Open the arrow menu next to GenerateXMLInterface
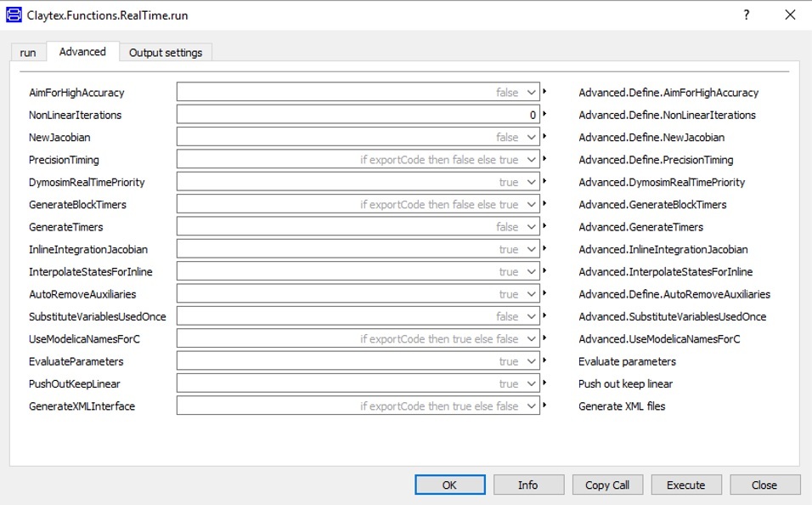The image size is (812, 505). [x=544, y=406]
